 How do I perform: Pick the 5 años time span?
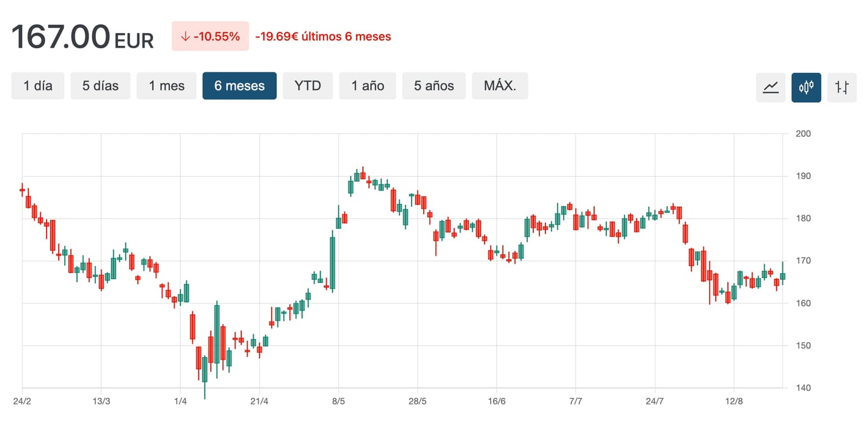pyautogui.click(x=434, y=86)
